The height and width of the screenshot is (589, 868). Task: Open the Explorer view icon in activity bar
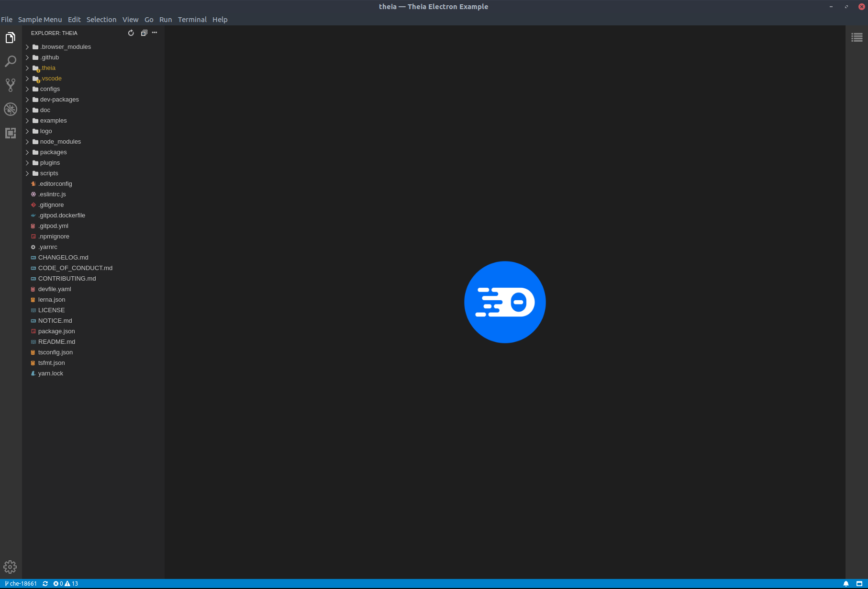coord(11,38)
